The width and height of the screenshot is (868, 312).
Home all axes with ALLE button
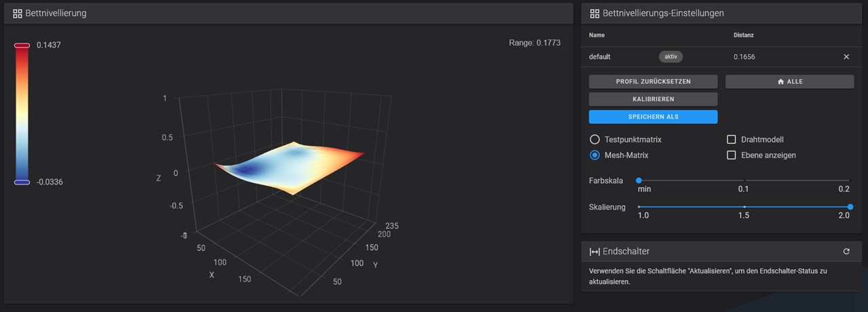(790, 81)
